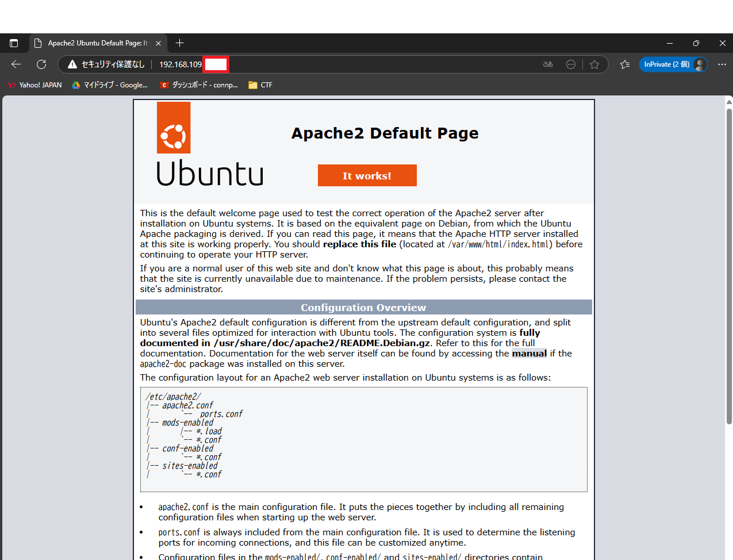Click '*.load' in the config tree
Viewport: 733px width, 560px height.
click(x=209, y=431)
